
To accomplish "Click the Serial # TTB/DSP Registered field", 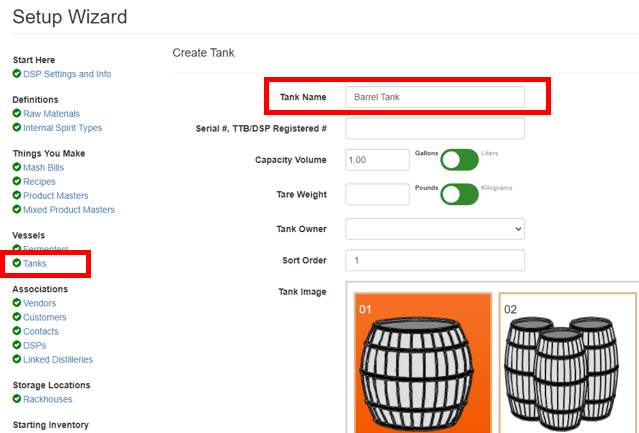I will click(435, 128).
